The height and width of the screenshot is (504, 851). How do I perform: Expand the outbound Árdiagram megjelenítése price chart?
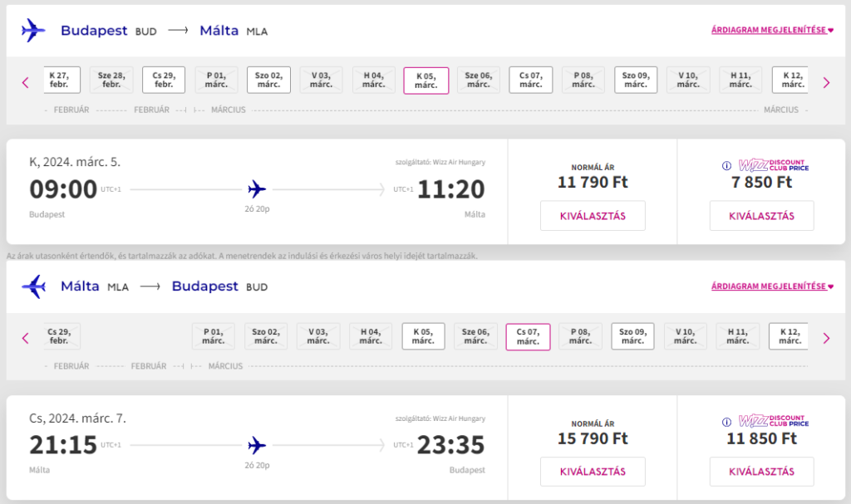coord(772,30)
